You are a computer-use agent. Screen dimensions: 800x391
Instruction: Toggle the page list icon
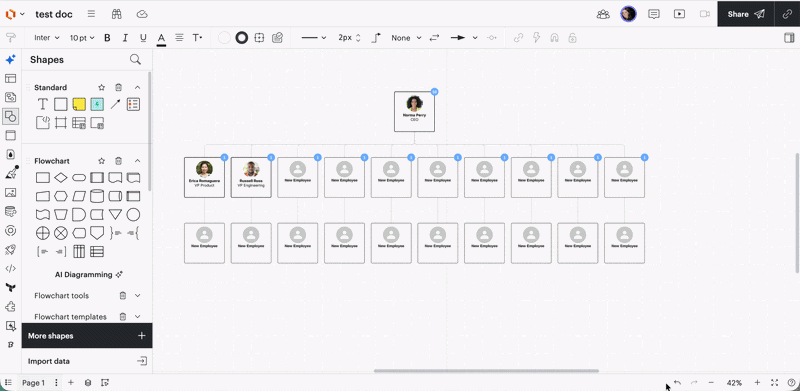(9, 383)
